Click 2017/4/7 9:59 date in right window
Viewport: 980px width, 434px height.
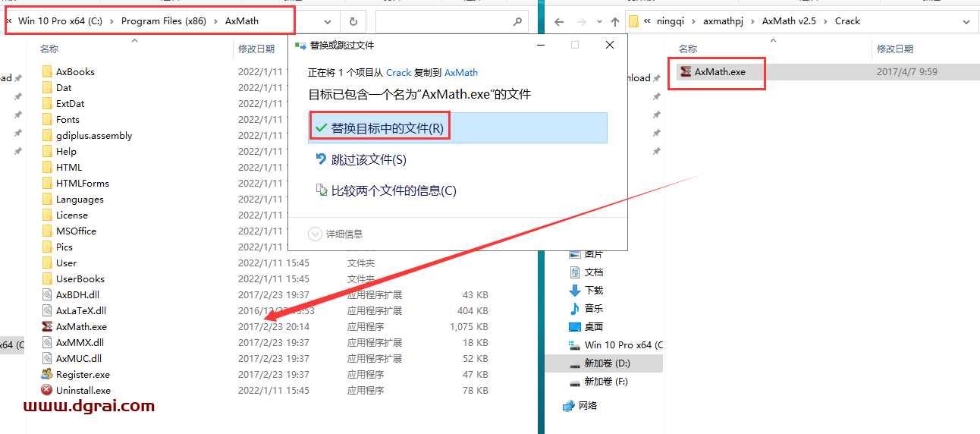point(907,71)
